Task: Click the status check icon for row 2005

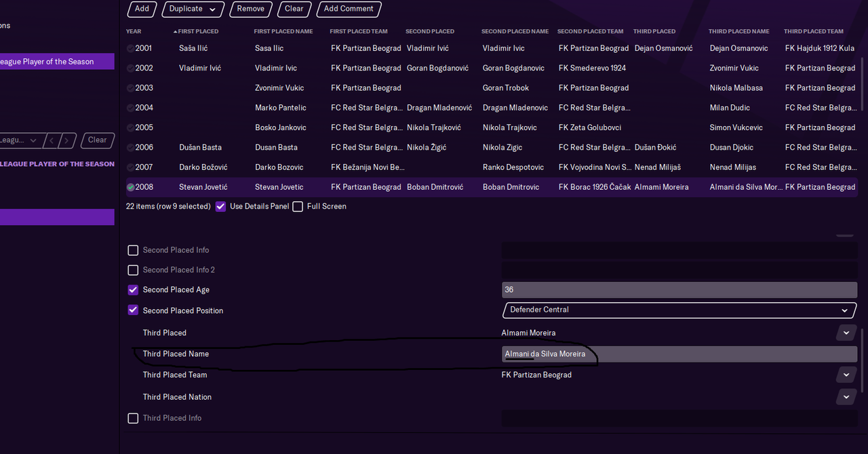Action: [130, 127]
